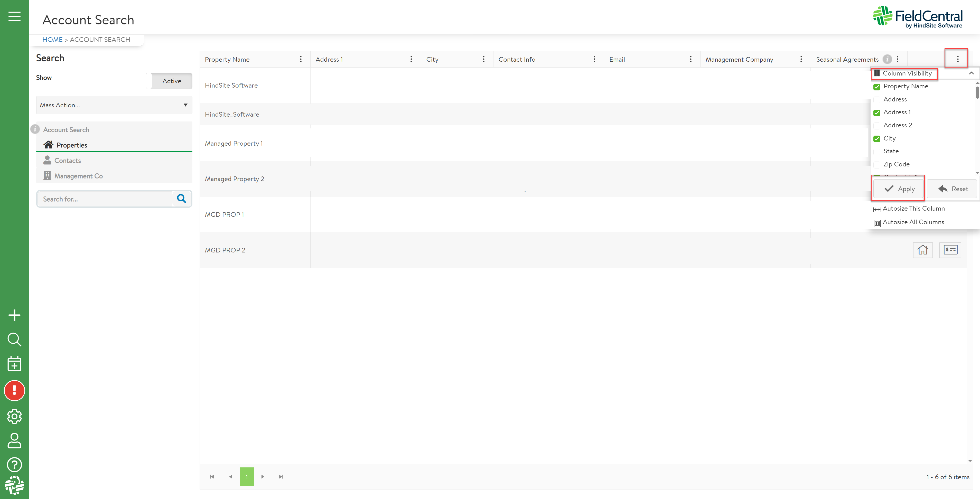Go to first page of results

[212, 477]
